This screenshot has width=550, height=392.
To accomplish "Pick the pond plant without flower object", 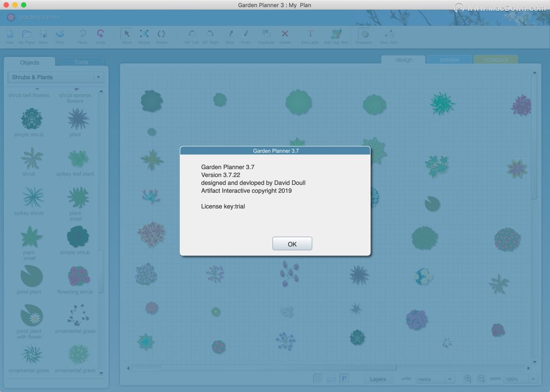I will 31,276.
